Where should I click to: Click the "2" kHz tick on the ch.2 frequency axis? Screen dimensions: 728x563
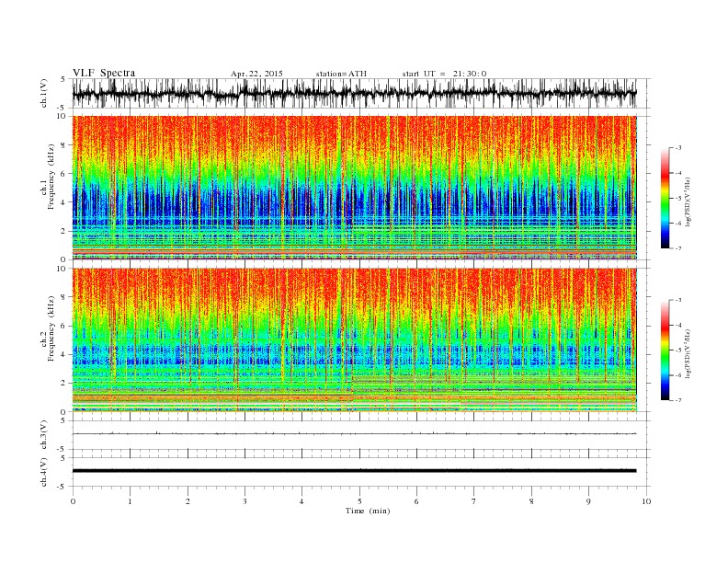coord(64,384)
